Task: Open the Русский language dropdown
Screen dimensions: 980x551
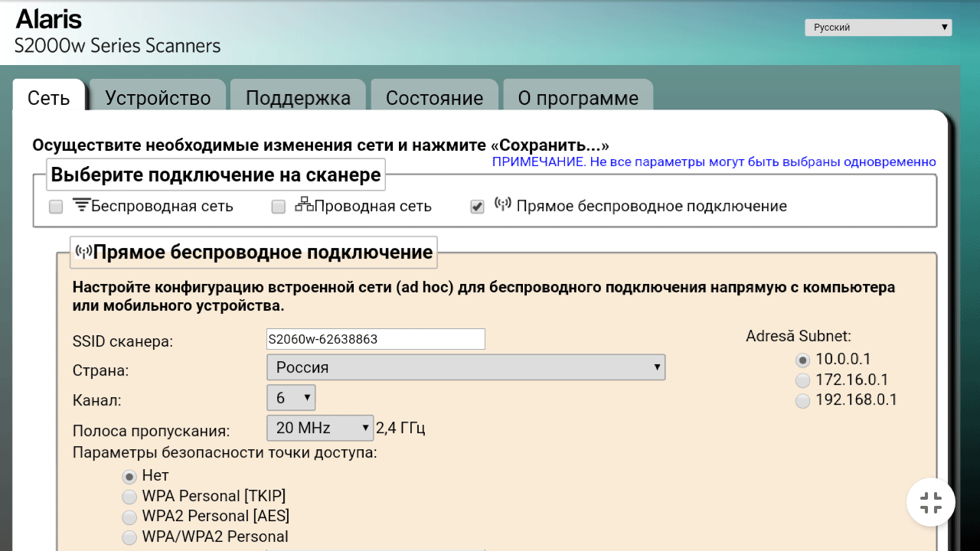Action: click(x=878, y=28)
